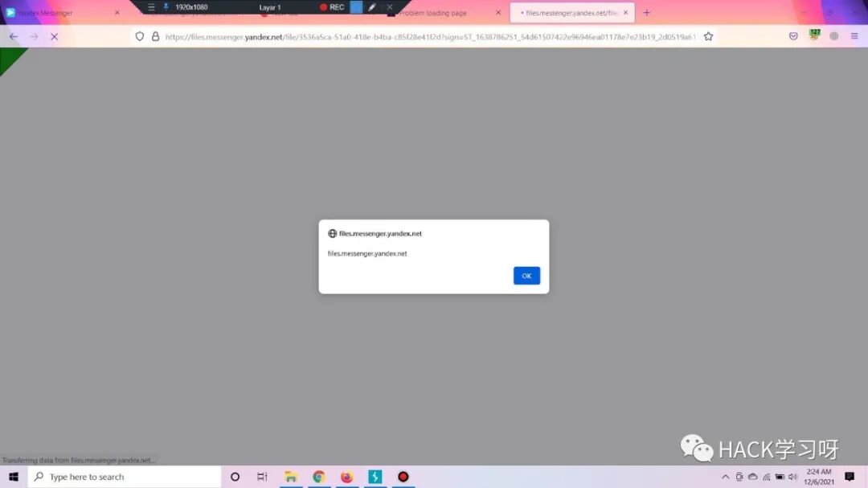Go back to the previous page
868x488 pixels.
coord(14,36)
